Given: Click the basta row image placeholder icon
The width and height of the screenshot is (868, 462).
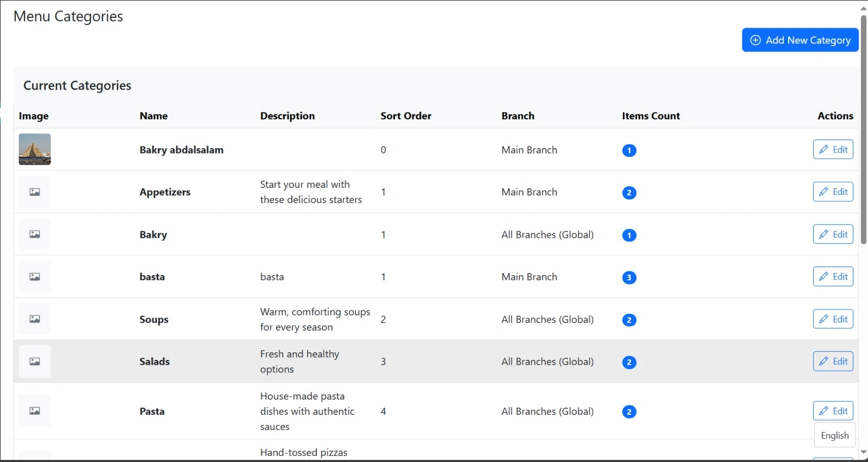Looking at the screenshot, I should [35, 276].
